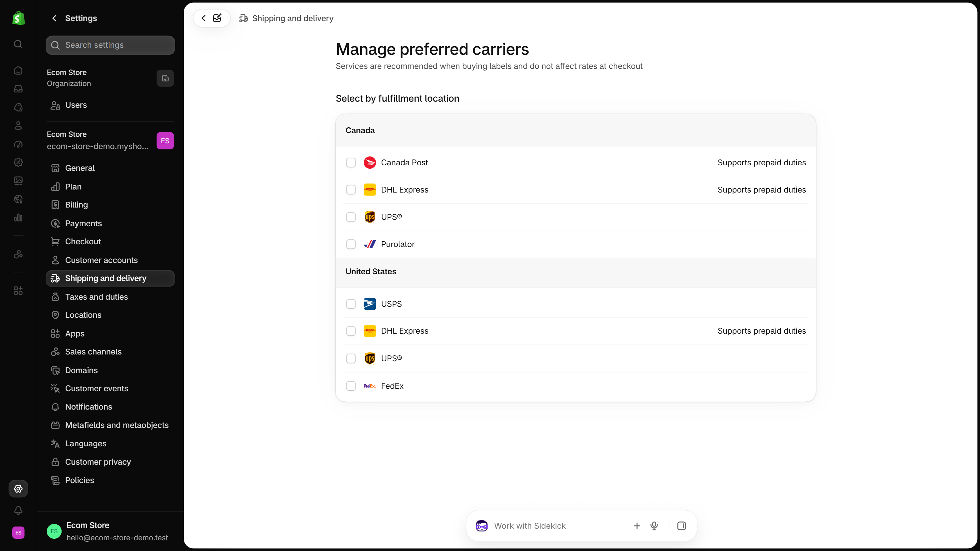Screen dimensions: 980x551
Task: Check DHL Express under Canada
Action: (x=351, y=190)
